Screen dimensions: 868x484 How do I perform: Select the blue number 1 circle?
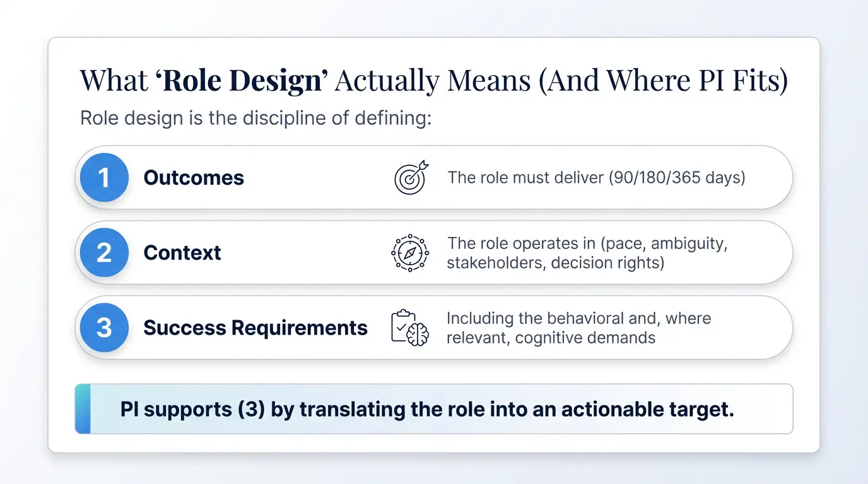[104, 178]
